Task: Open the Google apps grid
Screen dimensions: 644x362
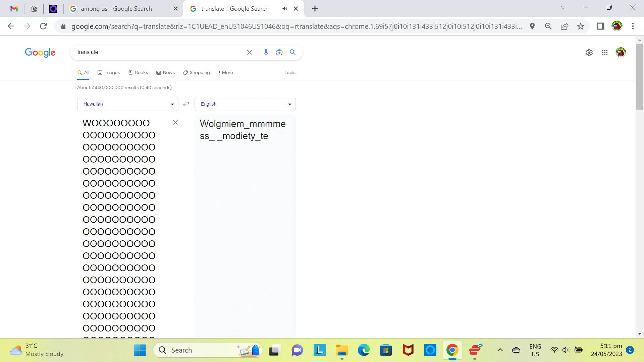Action: click(x=605, y=53)
